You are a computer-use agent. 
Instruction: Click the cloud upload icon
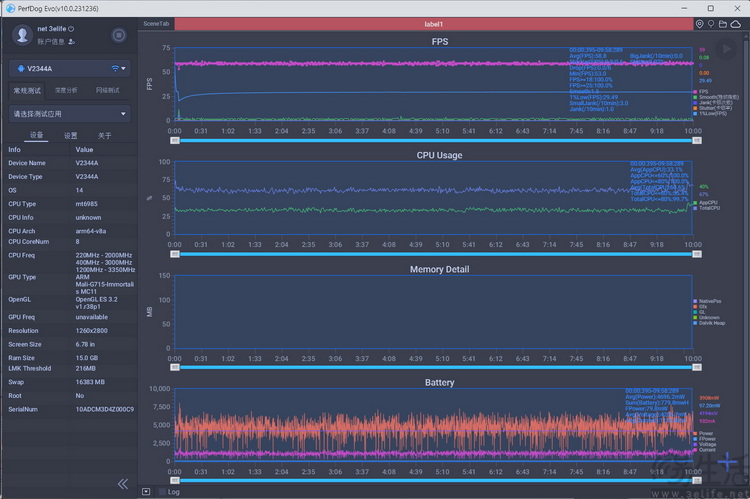(x=736, y=24)
